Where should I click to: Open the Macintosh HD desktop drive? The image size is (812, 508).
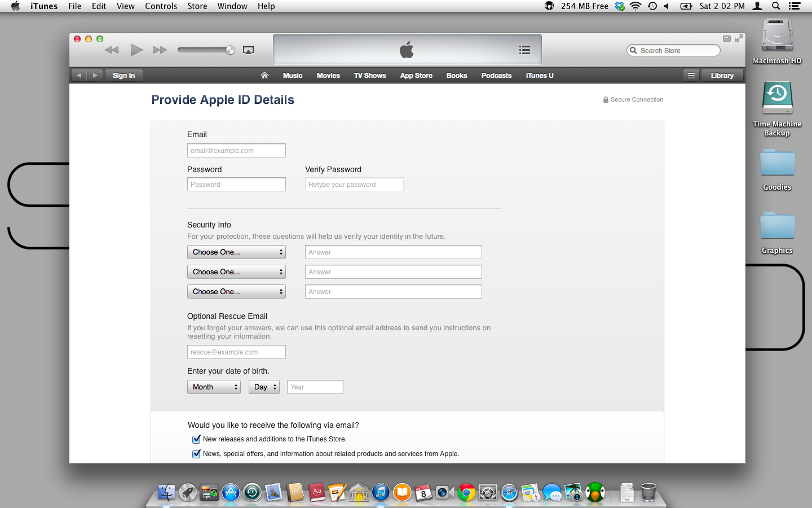tap(777, 41)
